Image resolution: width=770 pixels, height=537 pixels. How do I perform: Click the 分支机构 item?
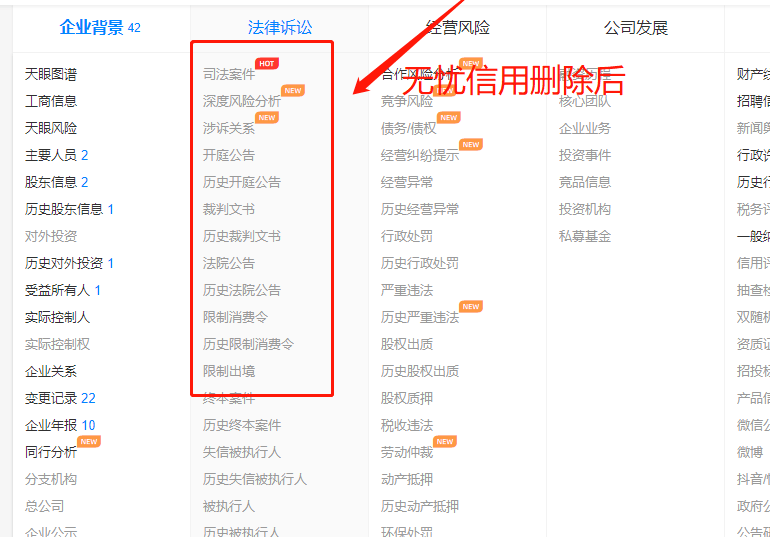[51, 480]
